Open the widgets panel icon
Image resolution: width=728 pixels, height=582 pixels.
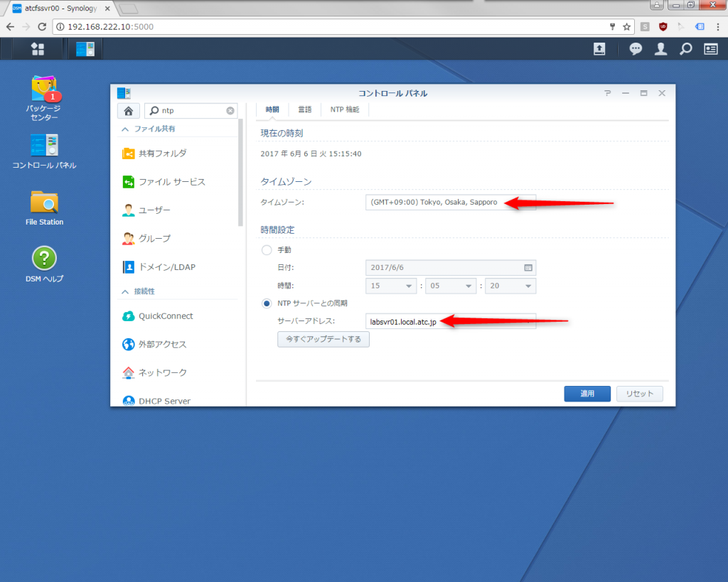[x=711, y=49]
